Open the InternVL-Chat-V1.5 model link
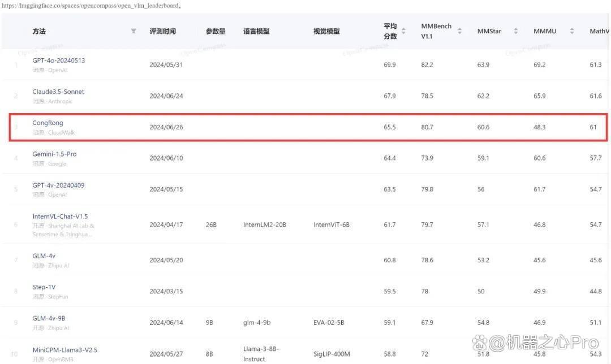 pyautogui.click(x=60, y=216)
